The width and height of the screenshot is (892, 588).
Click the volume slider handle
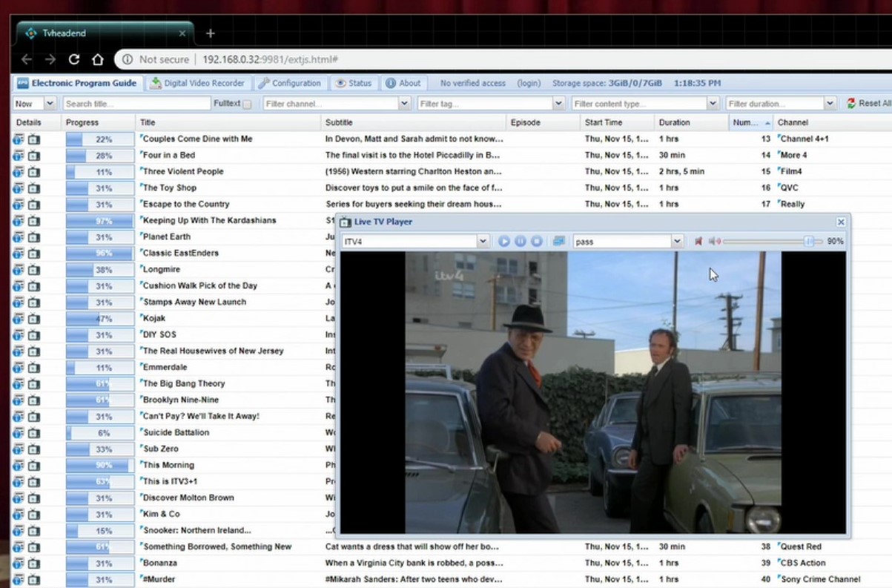click(x=809, y=242)
